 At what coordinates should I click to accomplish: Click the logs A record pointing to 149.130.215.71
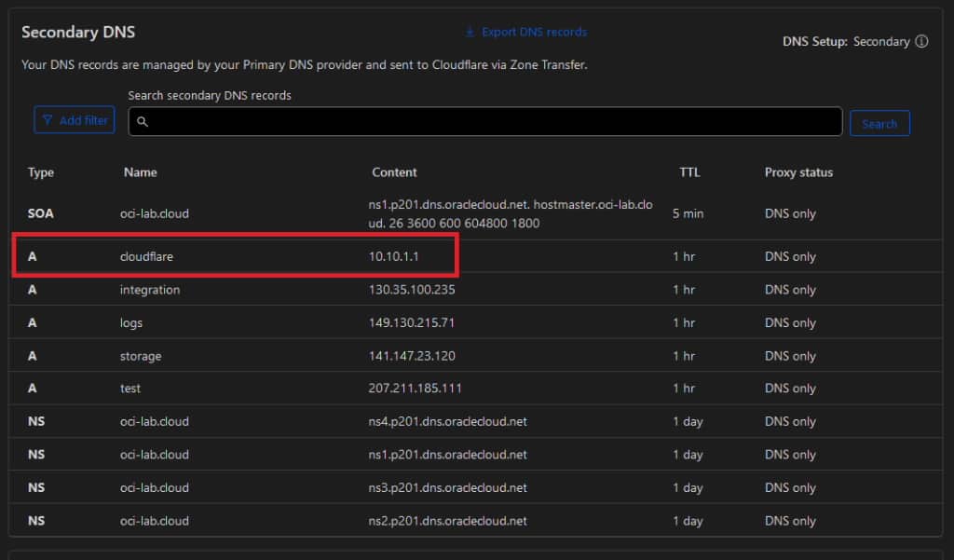(x=233, y=322)
